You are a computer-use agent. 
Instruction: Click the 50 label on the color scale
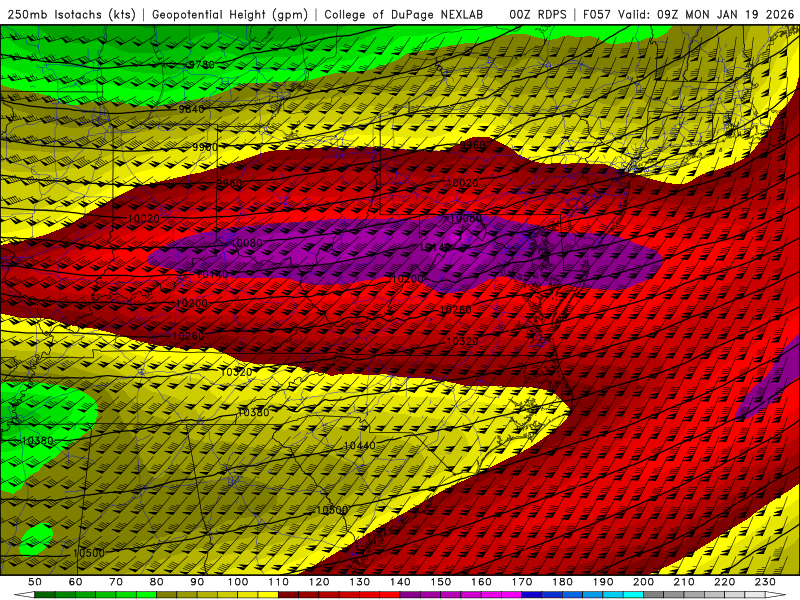[35, 582]
